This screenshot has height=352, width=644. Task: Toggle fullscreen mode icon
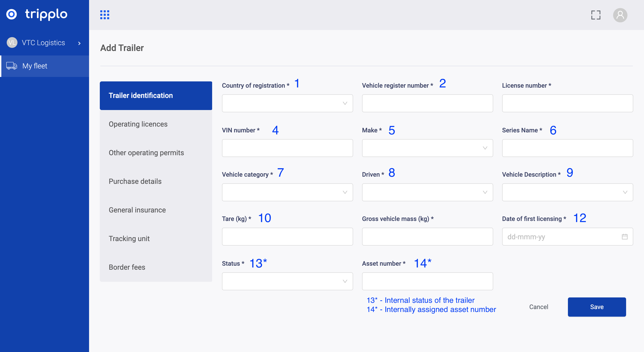(x=595, y=15)
